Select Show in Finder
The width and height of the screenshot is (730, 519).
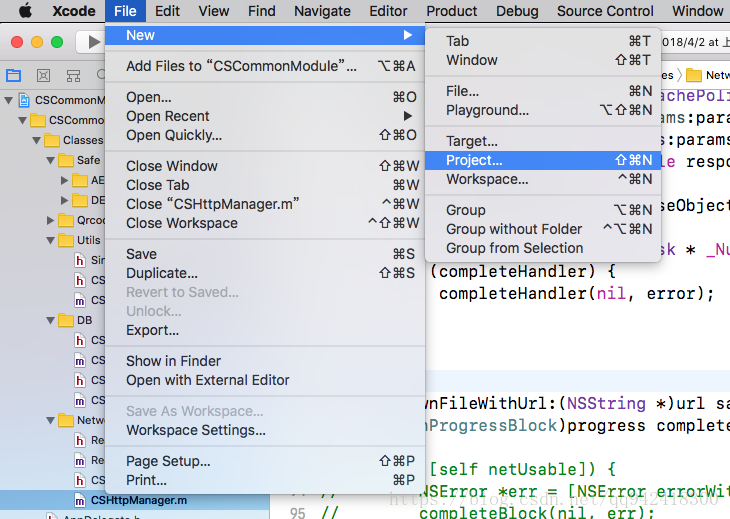click(x=265, y=361)
